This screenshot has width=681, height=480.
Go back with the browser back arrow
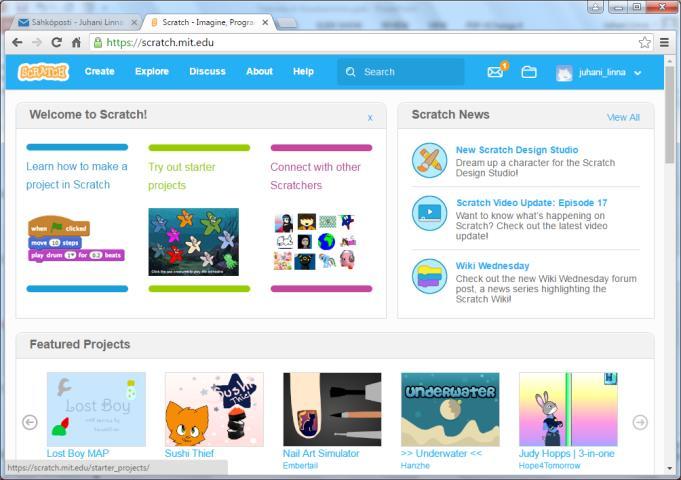pyautogui.click(x=17, y=43)
